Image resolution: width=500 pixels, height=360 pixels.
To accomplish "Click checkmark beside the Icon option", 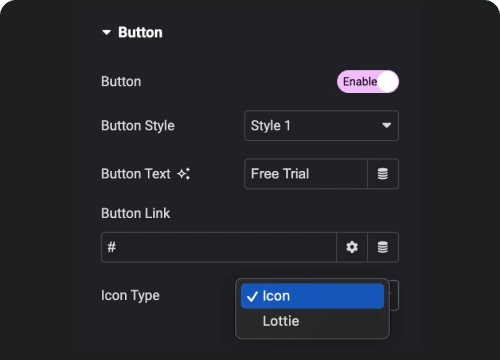I will 252,296.
